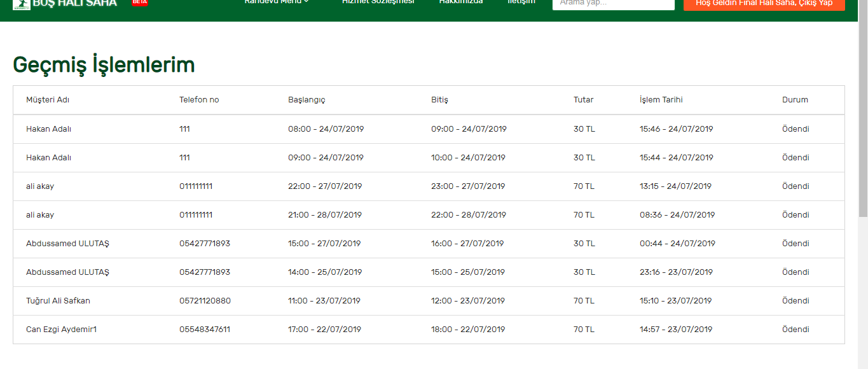Click the Başlangıç column header
868x369 pixels.
307,100
